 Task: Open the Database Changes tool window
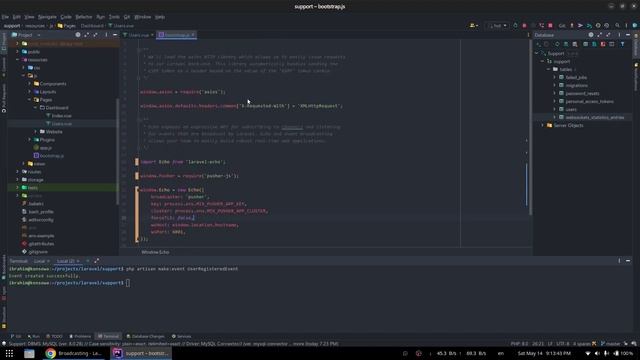coord(145,336)
